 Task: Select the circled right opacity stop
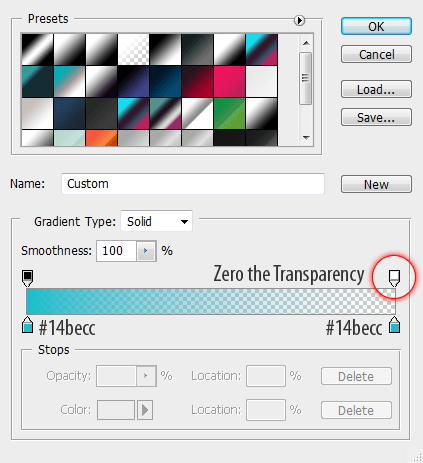(x=394, y=278)
